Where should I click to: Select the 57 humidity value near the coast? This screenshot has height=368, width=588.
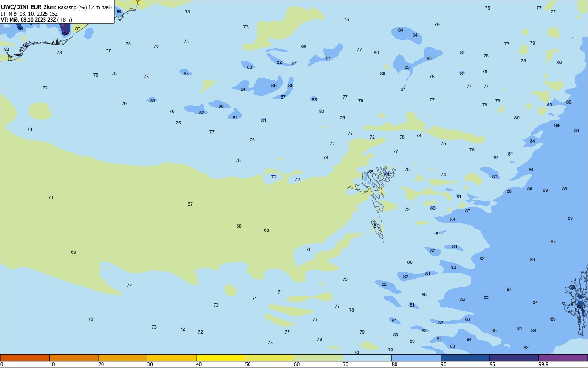[x=78, y=29]
